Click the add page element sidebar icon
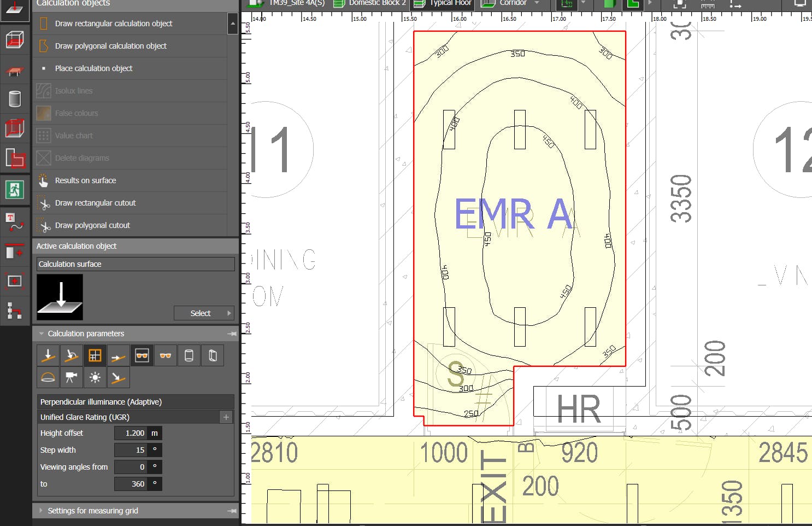The width and height of the screenshot is (812, 526). pyautogui.click(x=15, y=252)
